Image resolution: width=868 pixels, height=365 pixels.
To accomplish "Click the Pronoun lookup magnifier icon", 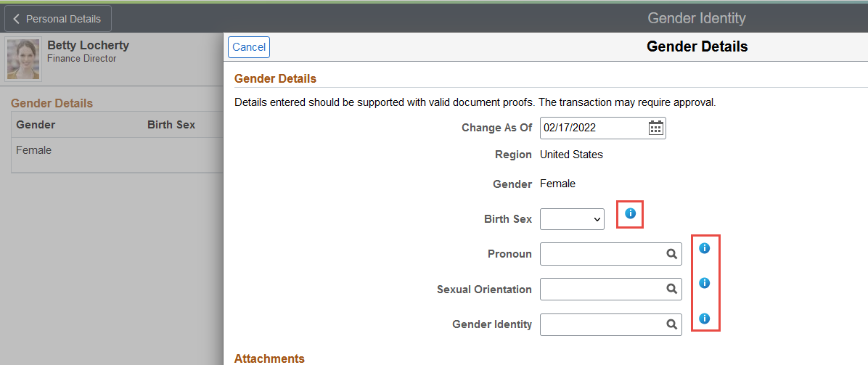I will point(672,255).
